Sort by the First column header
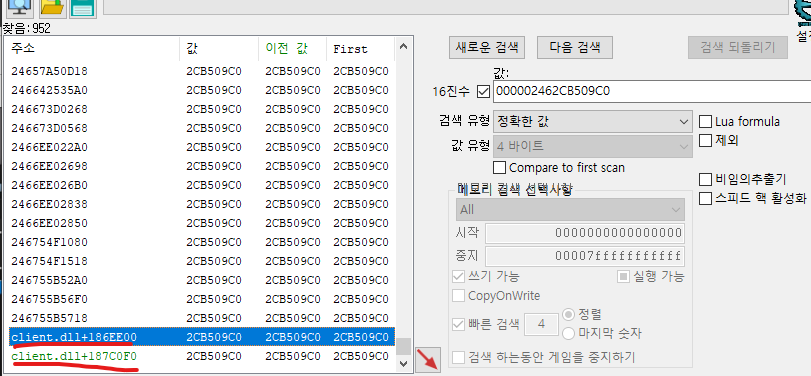The image size is (811, 376). (361, 49)
